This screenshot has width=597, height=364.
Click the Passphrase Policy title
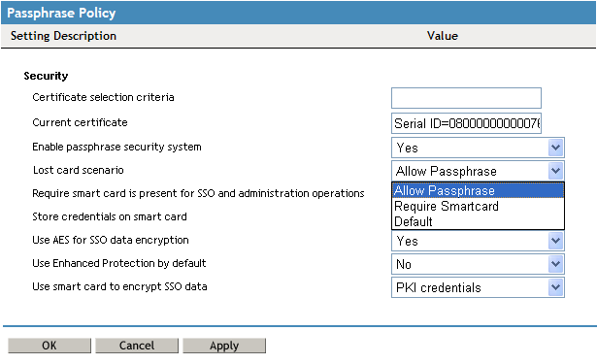tap(61, 13)
